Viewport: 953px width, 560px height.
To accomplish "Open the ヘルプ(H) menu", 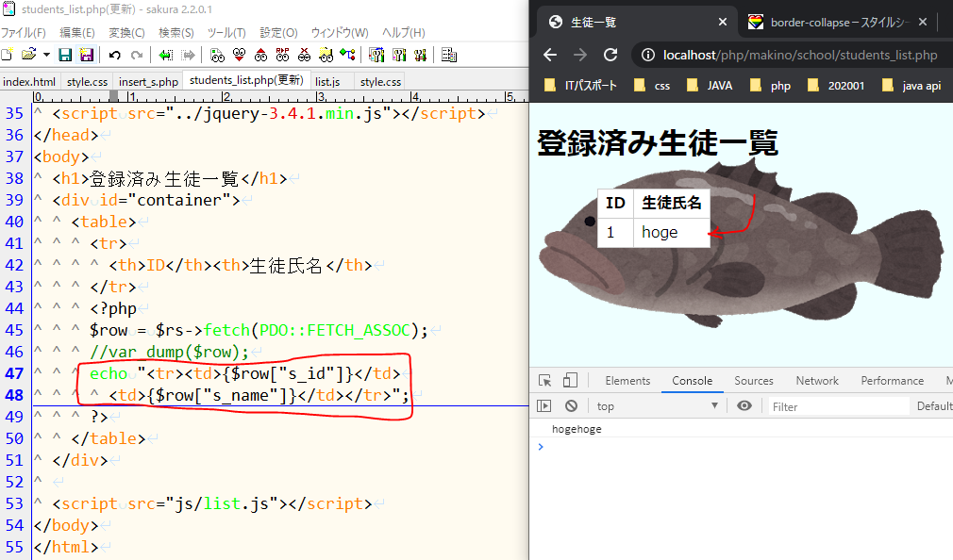I will click(404, 33).
